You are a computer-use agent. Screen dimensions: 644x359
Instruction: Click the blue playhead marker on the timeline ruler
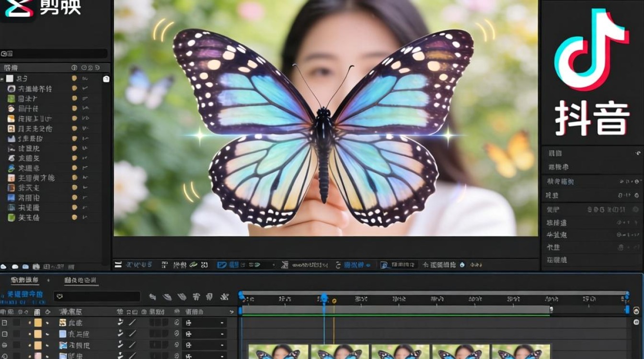point(324,298)
